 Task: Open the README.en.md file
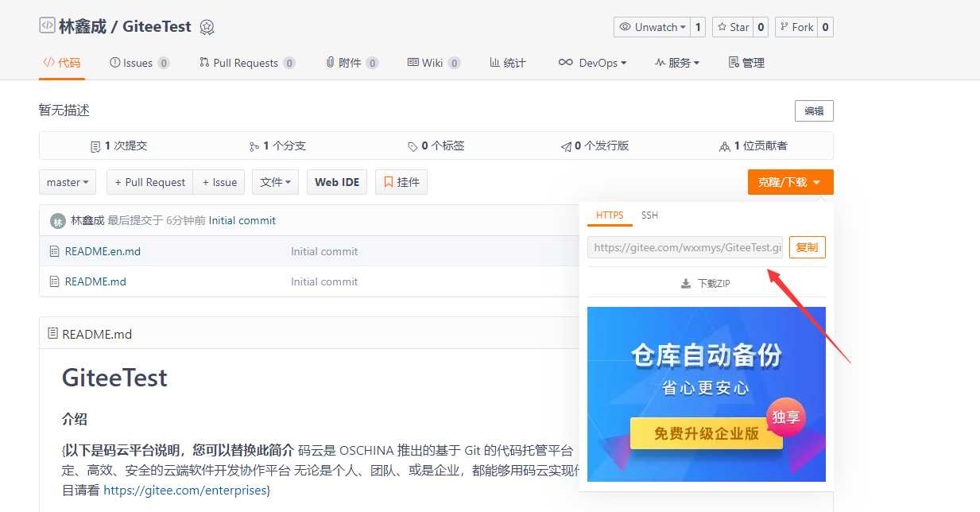(x=103, y=251)
